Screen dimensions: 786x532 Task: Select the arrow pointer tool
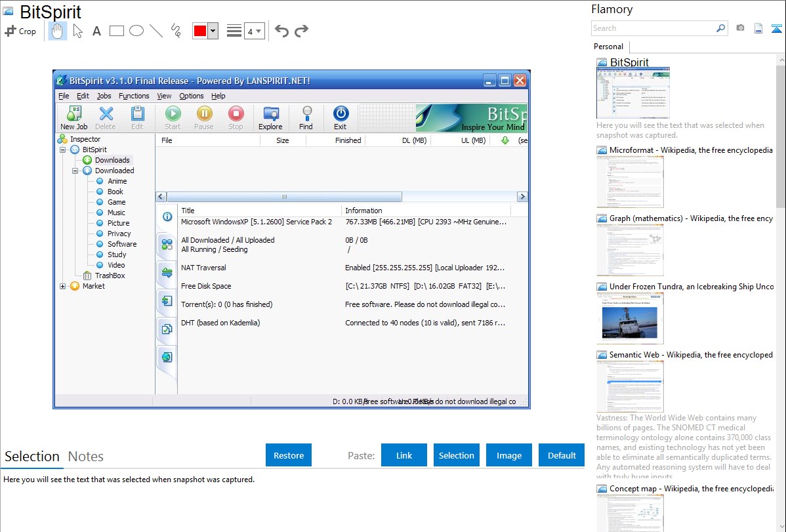click(77, 31)
